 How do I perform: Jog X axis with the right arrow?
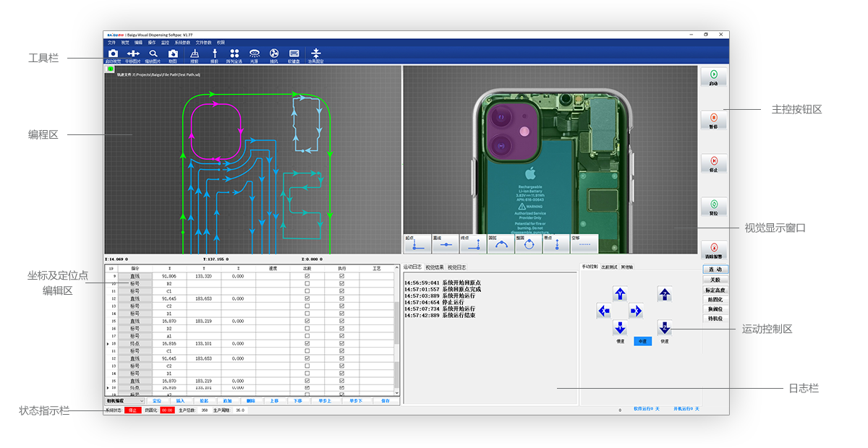[636, 311]
